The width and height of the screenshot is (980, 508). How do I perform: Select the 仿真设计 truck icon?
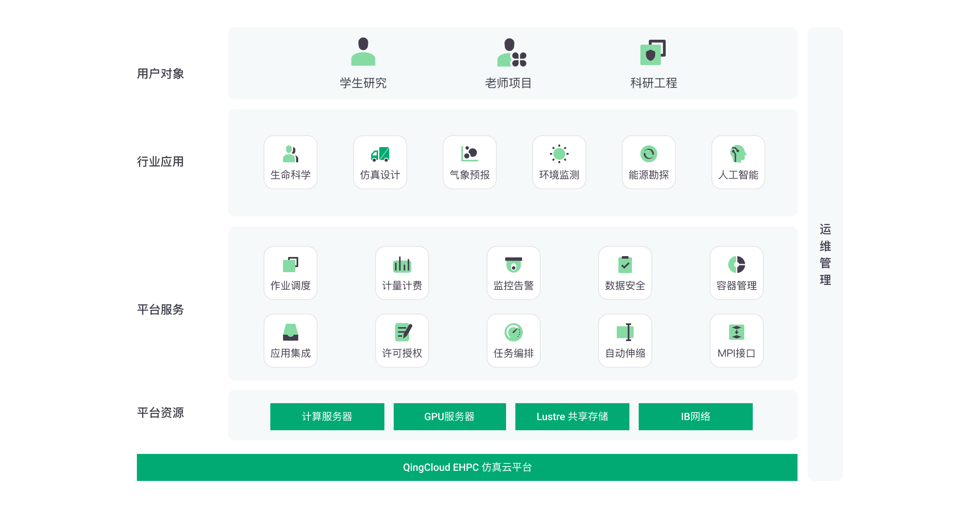(x=380, y=154)
